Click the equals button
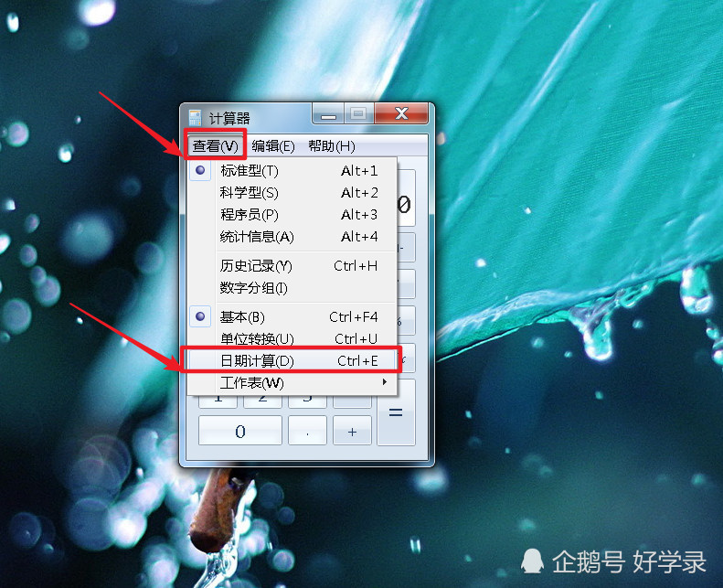 396,412
